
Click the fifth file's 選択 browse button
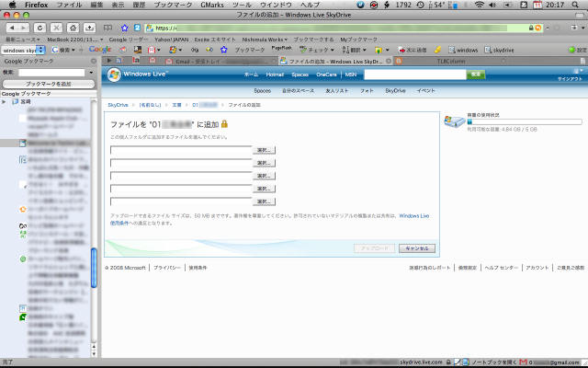(264, 201)
